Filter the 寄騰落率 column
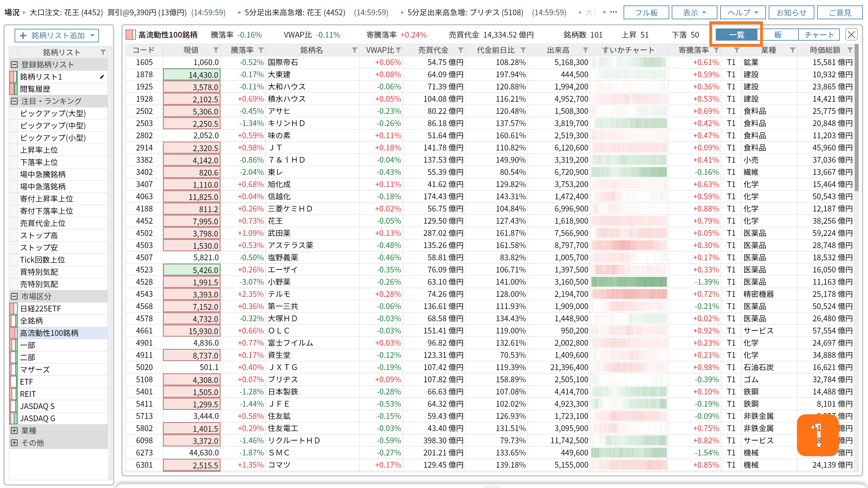 [x=716, y=50]
